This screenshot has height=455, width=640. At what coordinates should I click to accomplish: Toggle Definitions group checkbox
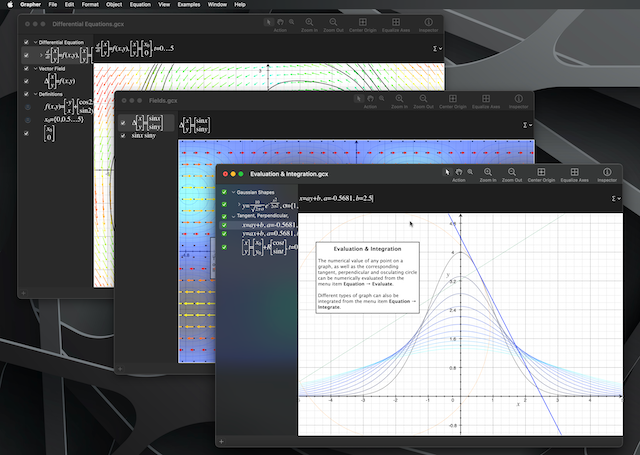[26, 94]
